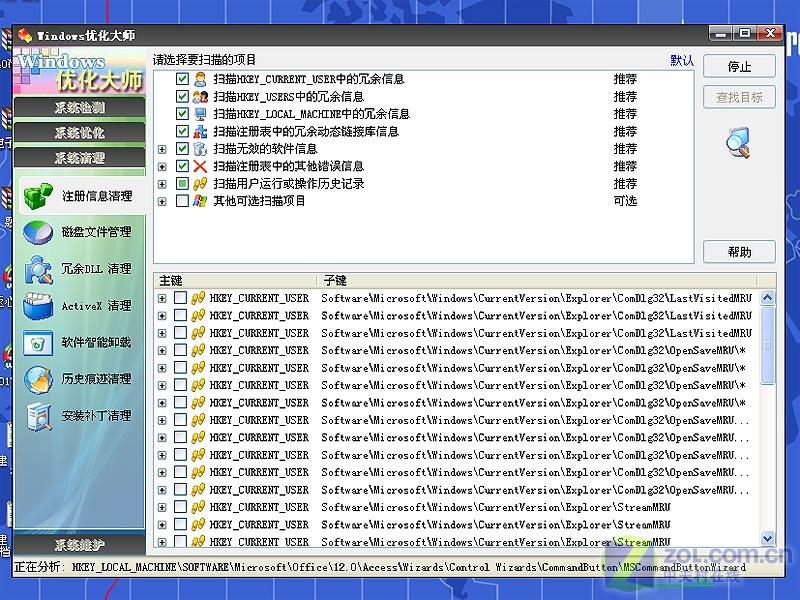Toggle 扫描HKEY_USERS中的冗余信息 checkbox

pyautogui.click(x=182, y=96)
